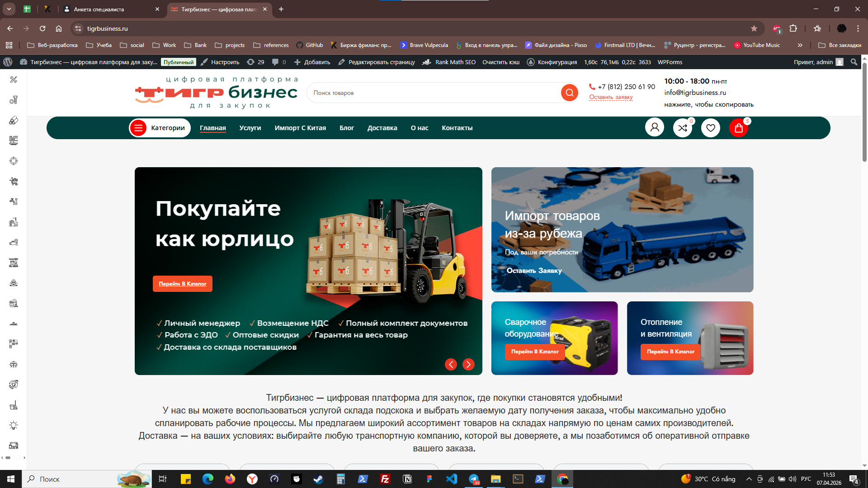Open the red shopping cart icon
868x488 pixels.
pyautogui.click(x=739, y=128)
